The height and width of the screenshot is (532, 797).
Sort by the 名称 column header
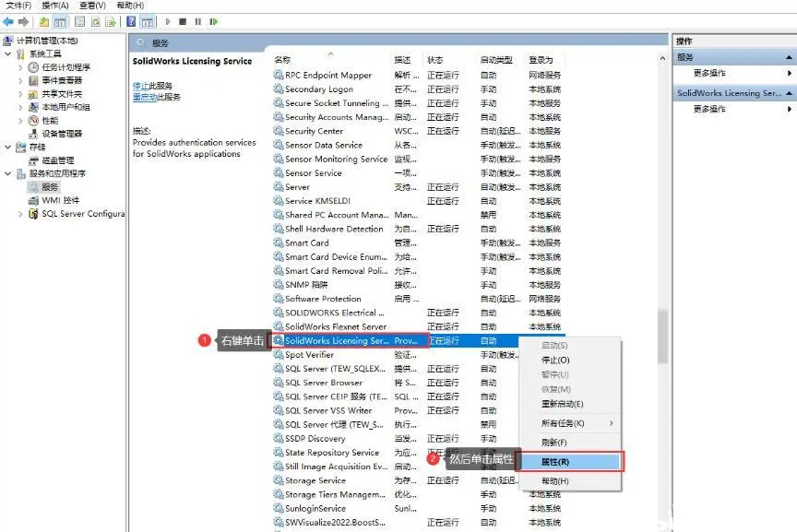282,59
